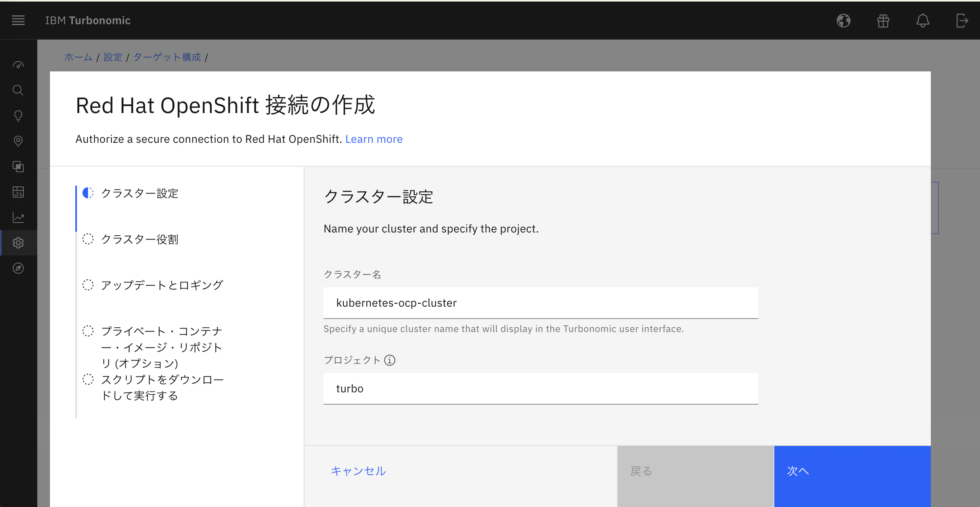Viewport: 980px width, 507px height.
Task: Open the location pin sidebar icon
Action: pyautogui.click(x=18, y=141)
